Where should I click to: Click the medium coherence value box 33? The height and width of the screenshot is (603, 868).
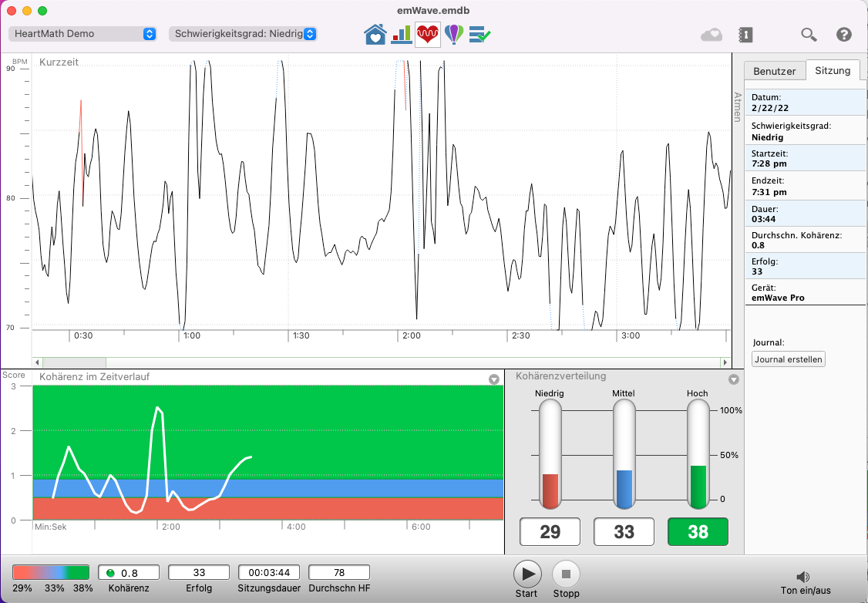pos(624,531)
